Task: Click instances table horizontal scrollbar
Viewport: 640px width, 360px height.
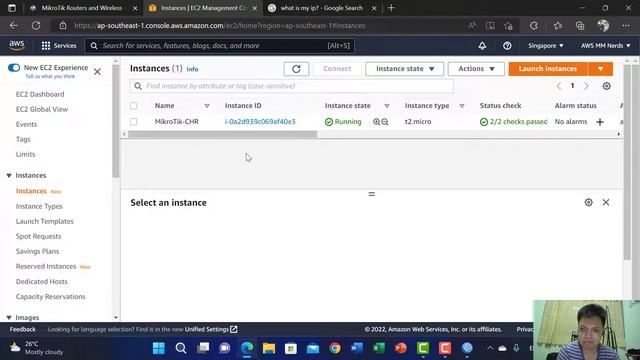Action: [222, 134]
